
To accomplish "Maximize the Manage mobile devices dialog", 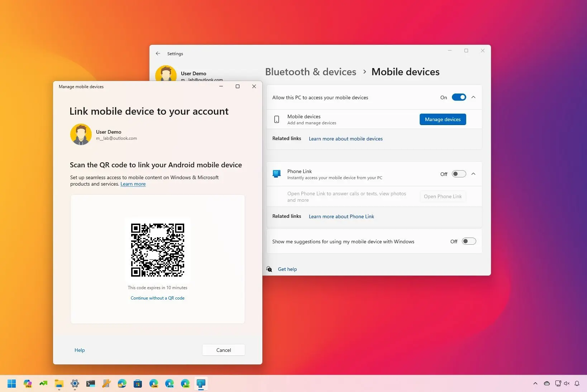I will click(x=238, y=86).
